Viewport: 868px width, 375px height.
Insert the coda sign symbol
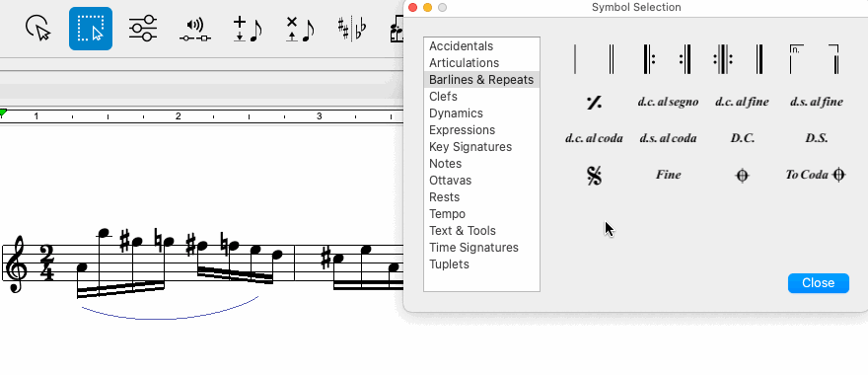coord(743,176)
